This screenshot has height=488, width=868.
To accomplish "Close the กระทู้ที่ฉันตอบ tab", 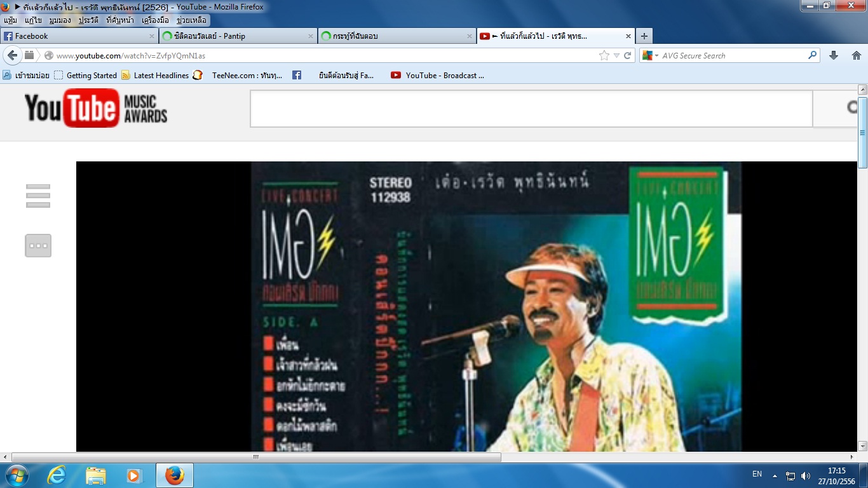I will coord(470,36).
